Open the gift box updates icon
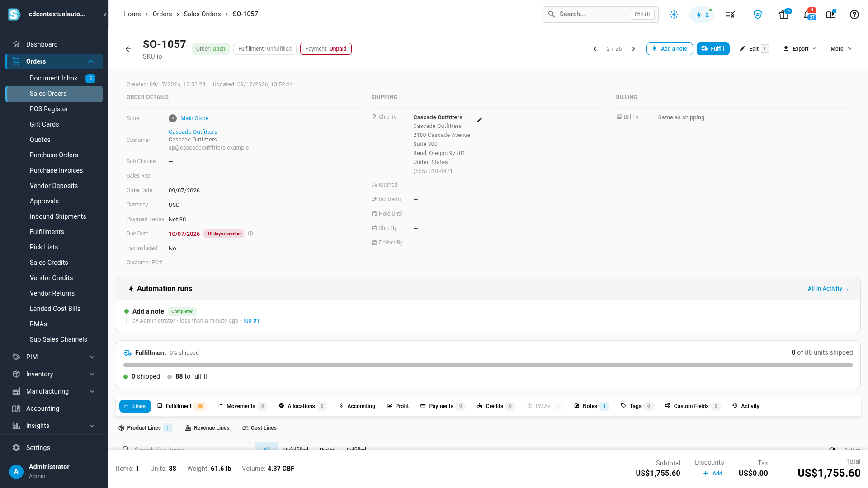The width and height of the screenshot is (868, 488). pos(784,14)
